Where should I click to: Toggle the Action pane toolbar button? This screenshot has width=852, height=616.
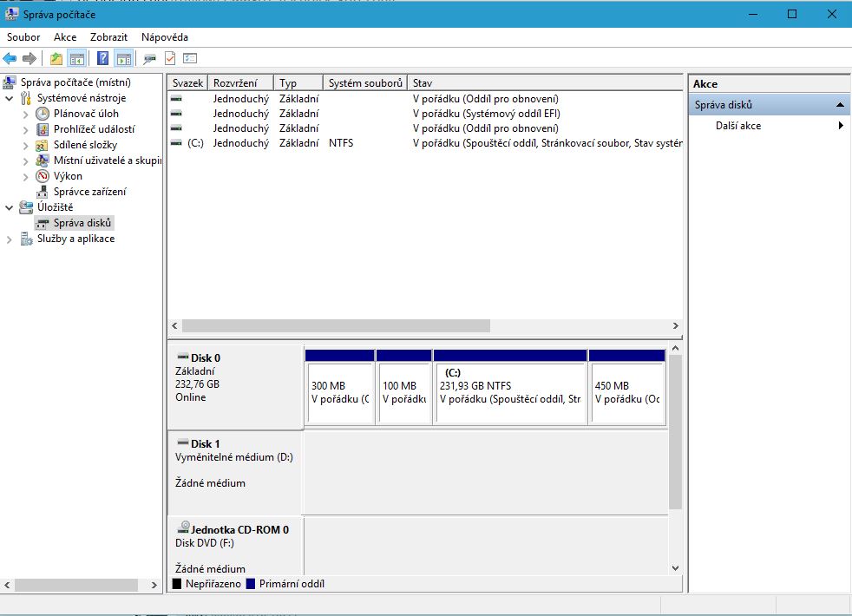(x=123, y=58)
